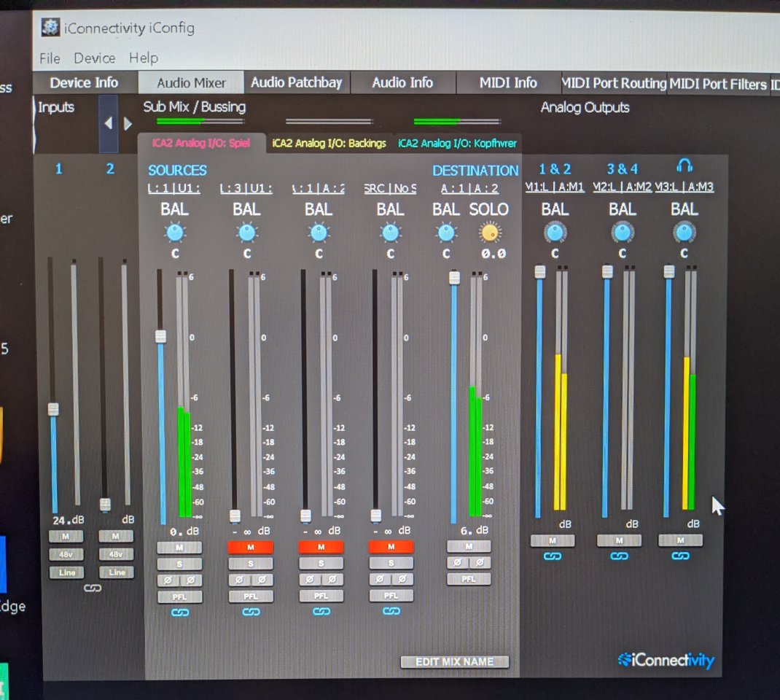Click the EDIT MIX NAME button
780x700 pixels.
(x=455, y=661)
